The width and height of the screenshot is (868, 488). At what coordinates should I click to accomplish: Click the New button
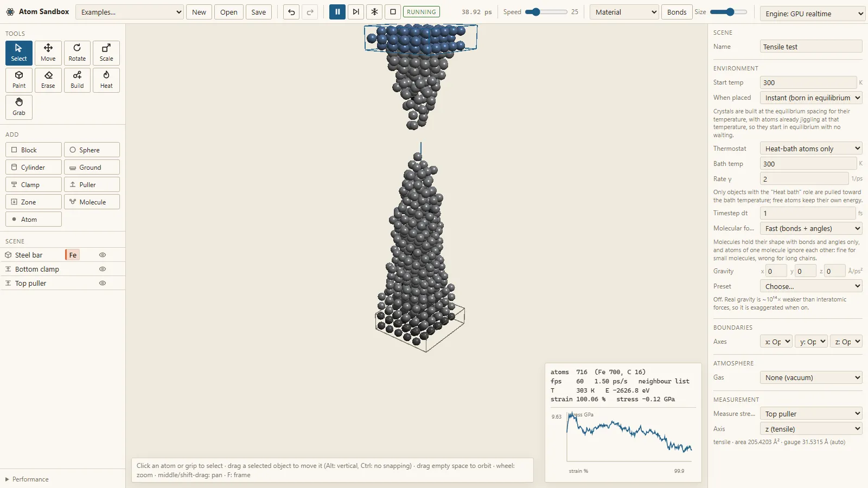[x=199, y=12]
